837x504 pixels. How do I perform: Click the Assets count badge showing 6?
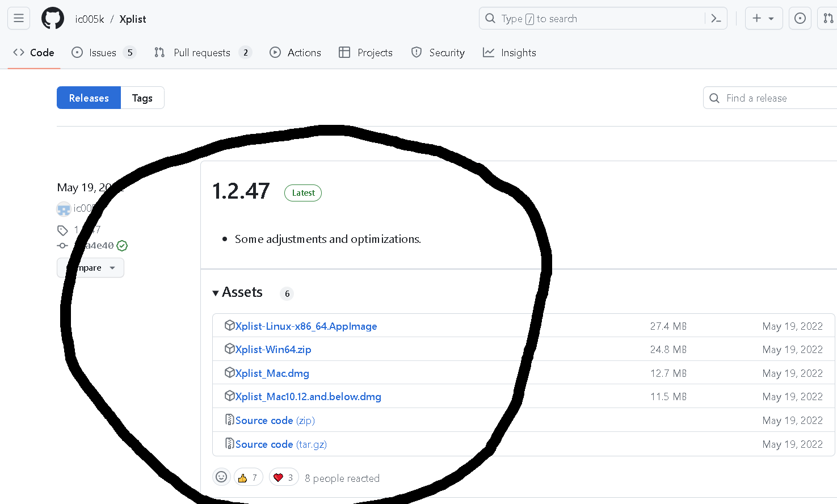[287, 293]
